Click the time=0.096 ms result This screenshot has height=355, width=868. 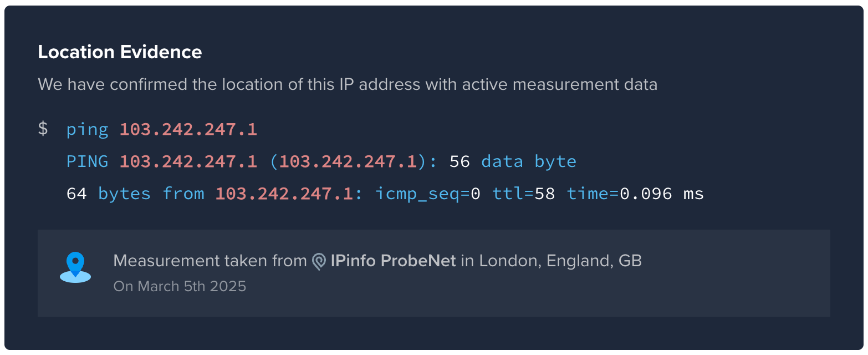635,194
